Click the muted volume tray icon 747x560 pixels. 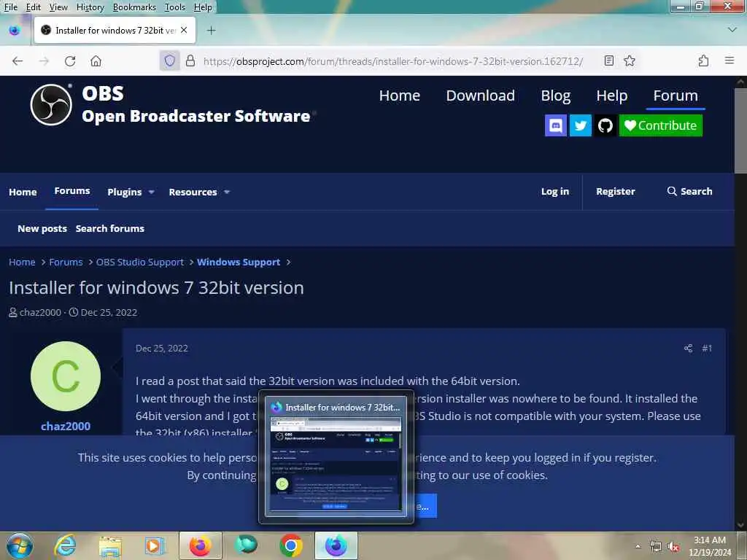[673, 547]
